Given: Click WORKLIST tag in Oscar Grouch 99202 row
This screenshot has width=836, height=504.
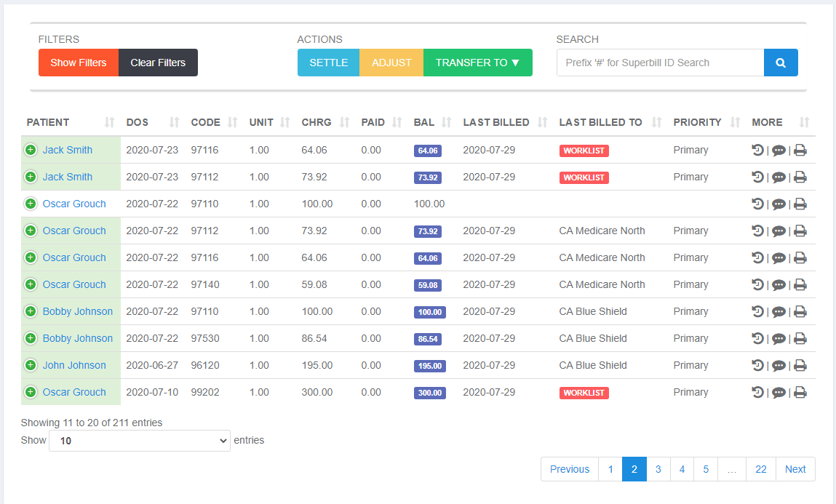Looking at the screenshot, I should coord(584,393).
